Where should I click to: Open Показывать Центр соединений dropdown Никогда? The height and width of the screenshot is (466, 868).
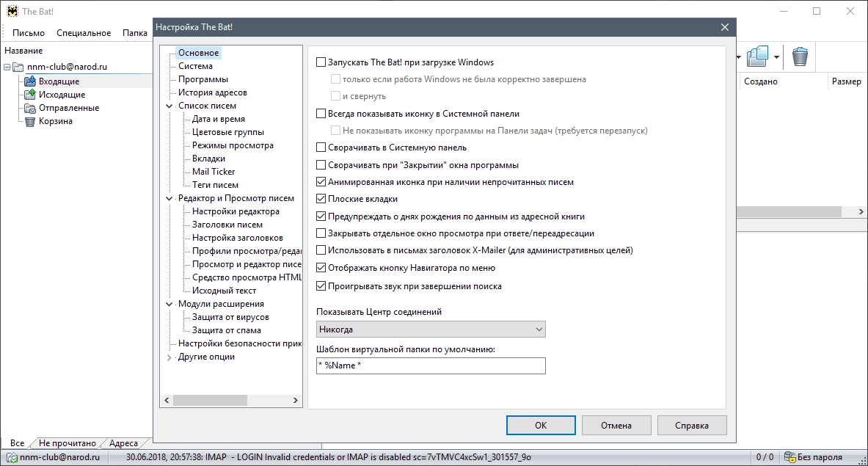coord(431,330)
